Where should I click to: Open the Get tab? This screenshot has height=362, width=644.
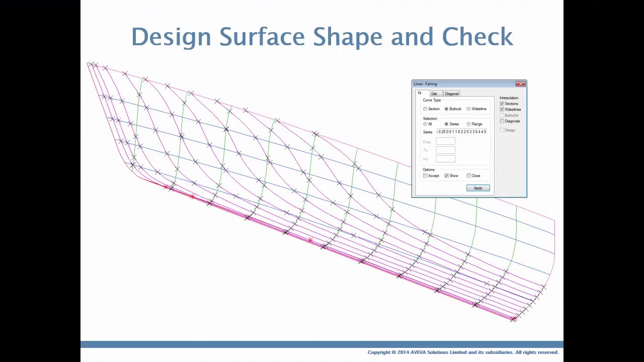point(434,94)
